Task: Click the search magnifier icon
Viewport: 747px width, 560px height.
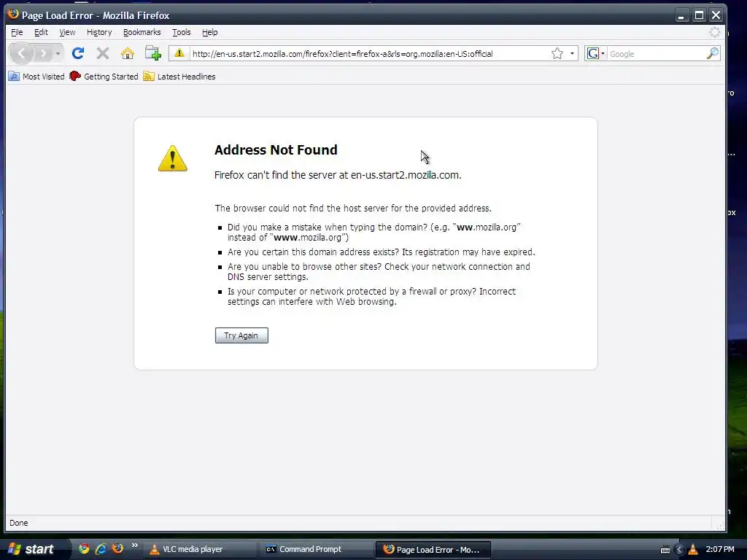Action: tap(713, 53)
